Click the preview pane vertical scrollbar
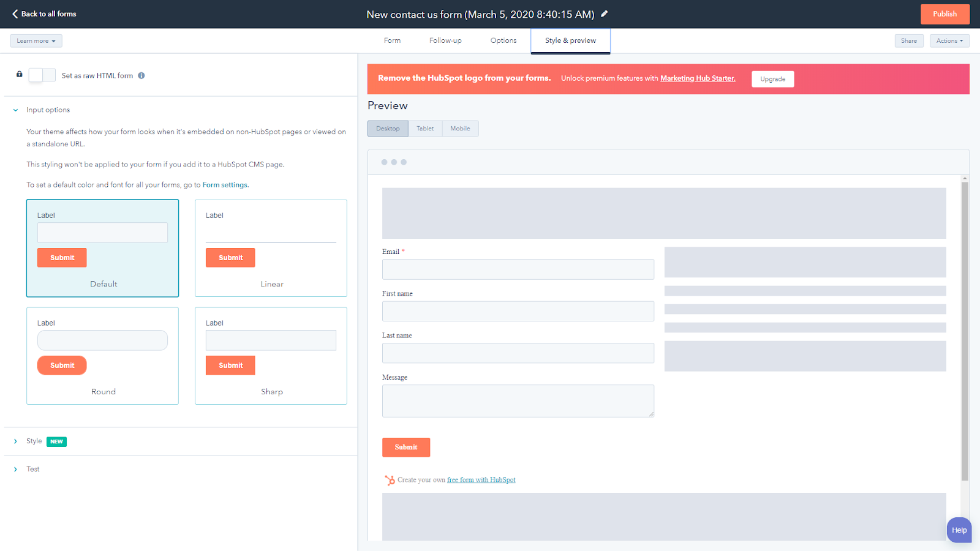 click(965, 331)
